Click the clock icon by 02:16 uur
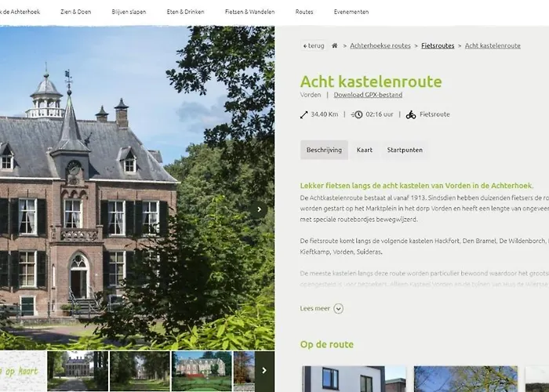The height and width of the screenshot is (392, 549). tap(357, 114)
